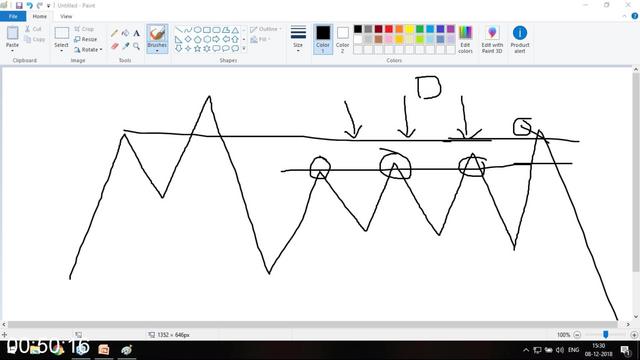Screen dimensions: 640x360
Task: Select the Color picker eyedropper tool
Action: click(126, 46)
